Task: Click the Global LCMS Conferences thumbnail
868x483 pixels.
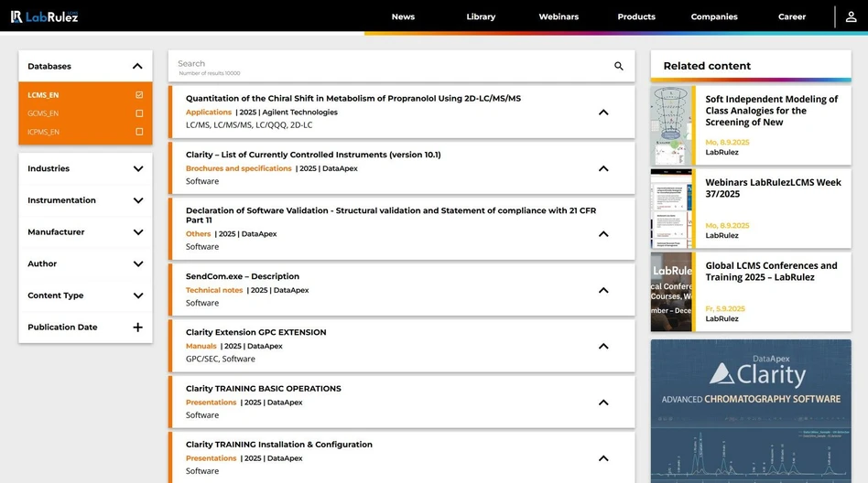Action: 671,292
